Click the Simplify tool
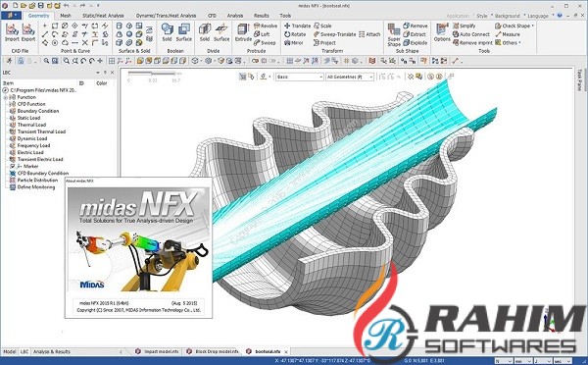Viewport: 588px width, 365px height. point(464,26)
